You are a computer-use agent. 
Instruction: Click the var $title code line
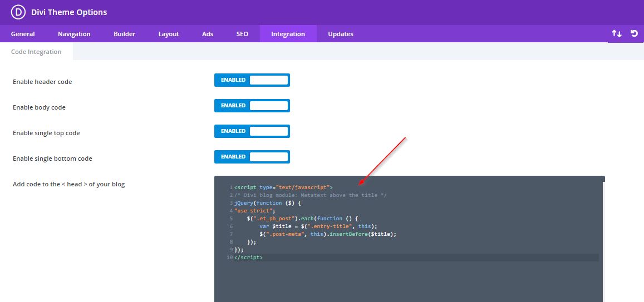(x=318, y=226)
